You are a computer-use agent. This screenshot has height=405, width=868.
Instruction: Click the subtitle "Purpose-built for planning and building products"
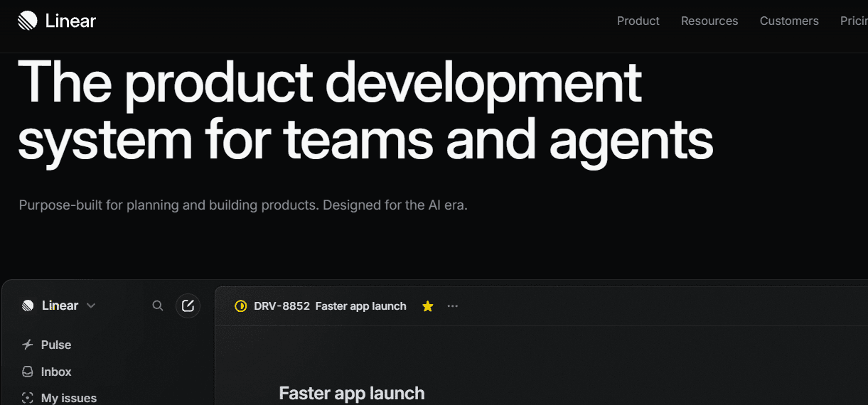coord(169,205)
